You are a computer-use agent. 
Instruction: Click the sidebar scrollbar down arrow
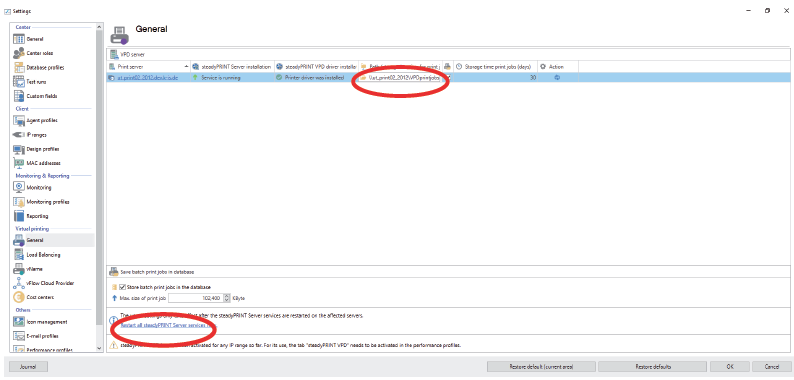99,349
